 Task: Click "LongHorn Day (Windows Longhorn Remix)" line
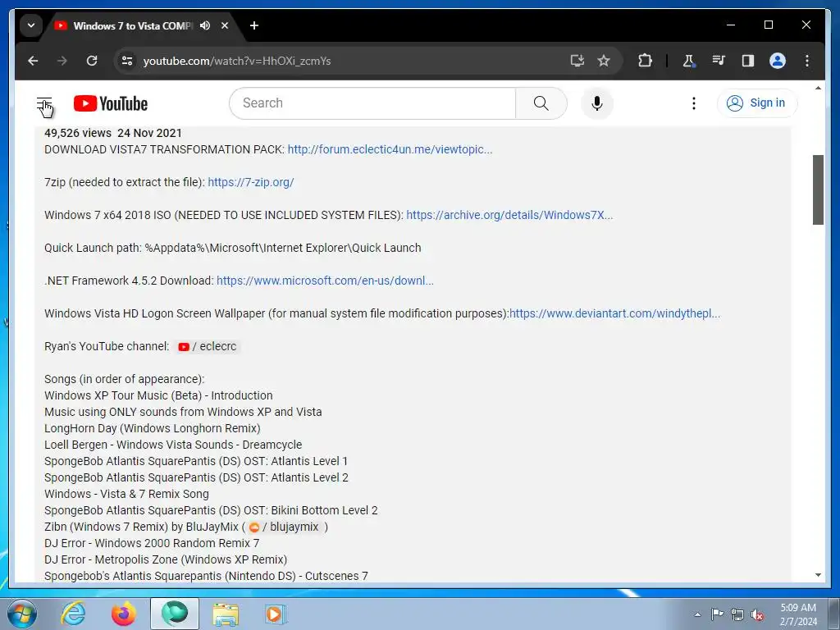click(152, 428)
